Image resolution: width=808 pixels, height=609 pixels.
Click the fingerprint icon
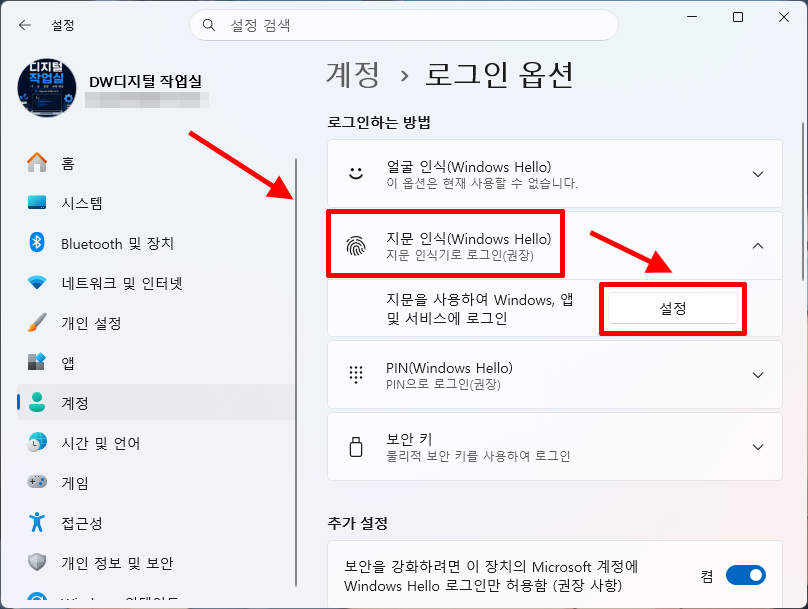[x=356, y=246]
